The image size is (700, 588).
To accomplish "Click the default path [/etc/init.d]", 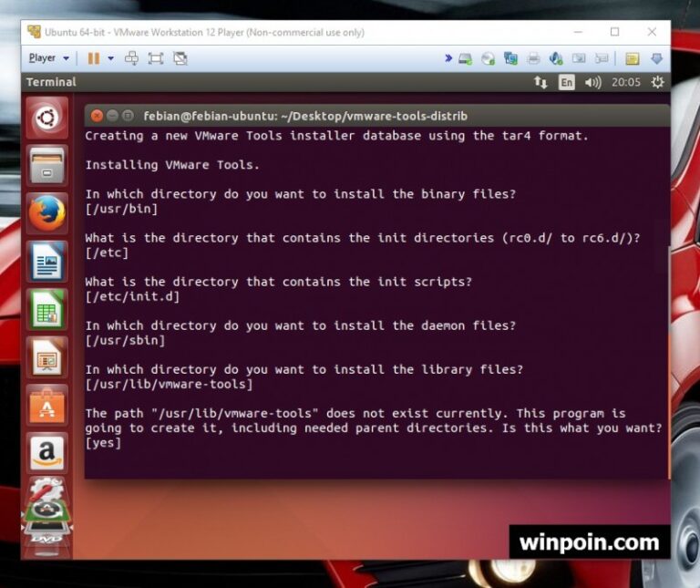I will click(132, 296).
